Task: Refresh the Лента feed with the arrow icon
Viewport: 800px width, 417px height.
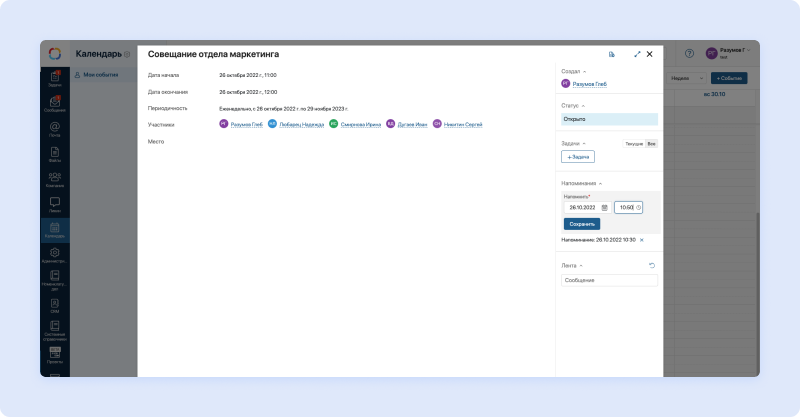Action: tap(652, 265)
